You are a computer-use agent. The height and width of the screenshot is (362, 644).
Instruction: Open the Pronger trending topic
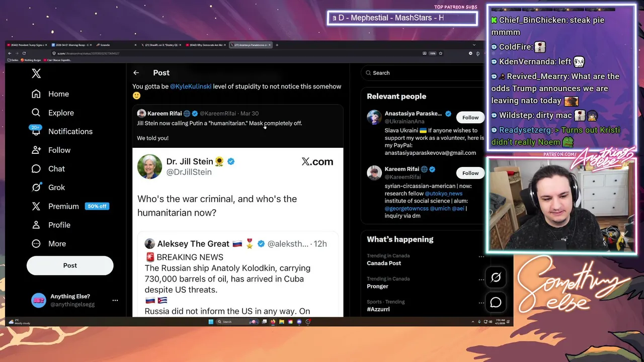377,286
